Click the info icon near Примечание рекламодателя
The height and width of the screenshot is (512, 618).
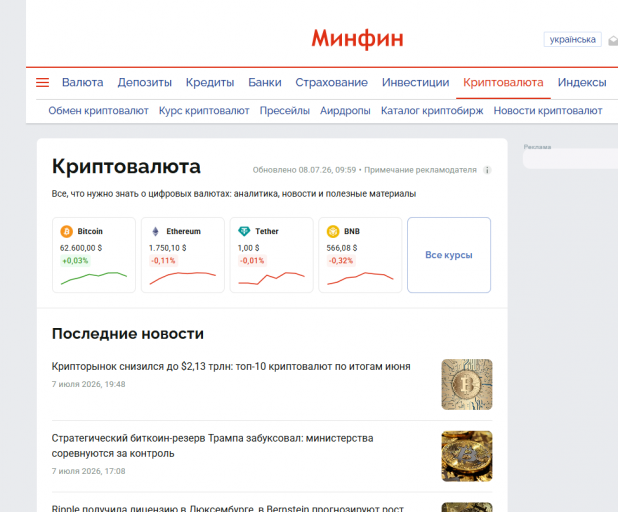coord(487,170)
